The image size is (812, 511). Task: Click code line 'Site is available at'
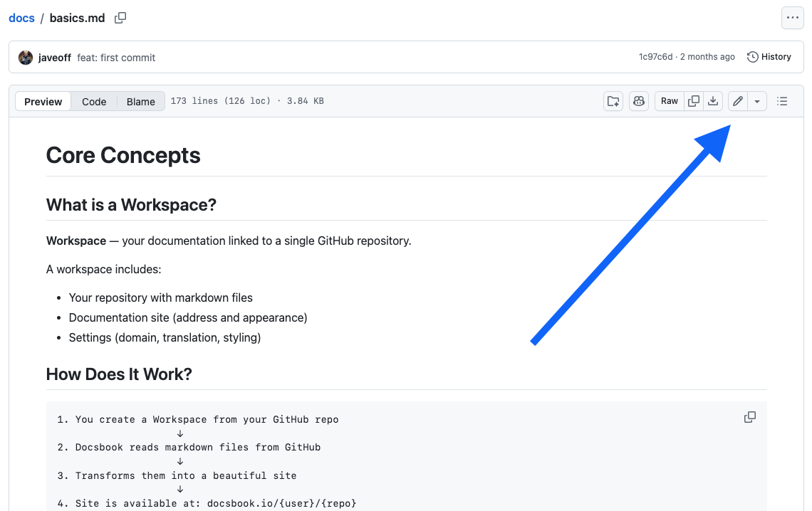coord(207,504)
